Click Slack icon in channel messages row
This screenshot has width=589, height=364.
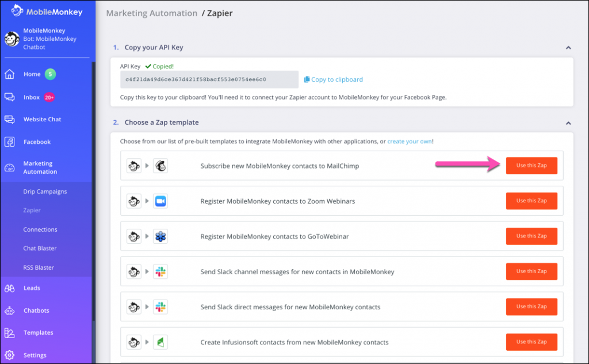160,271
